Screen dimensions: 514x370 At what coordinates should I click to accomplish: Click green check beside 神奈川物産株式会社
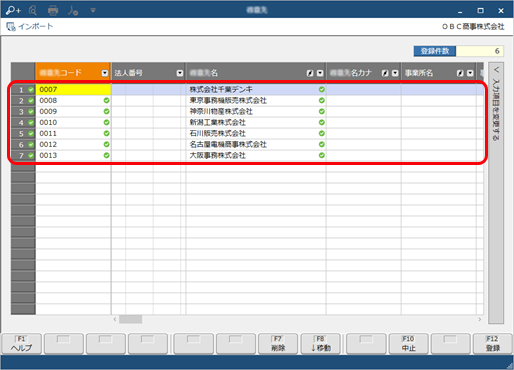click(x=322, y=111)
